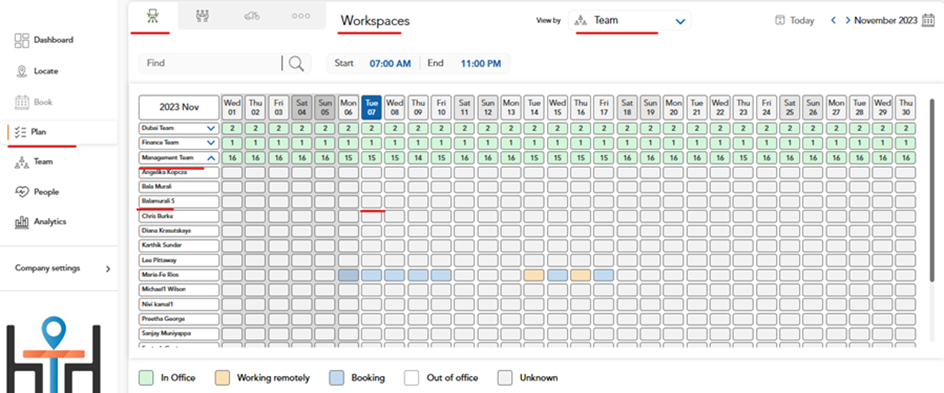This screenshot has width=944, height=393.
Task: Open the Analytics chart icon
Action: [x=22, y=222]
